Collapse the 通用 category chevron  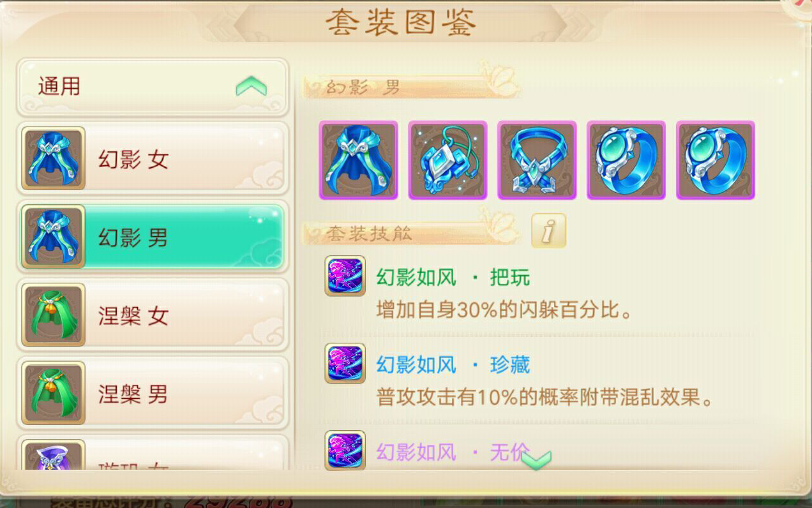(x=251, y=86)
